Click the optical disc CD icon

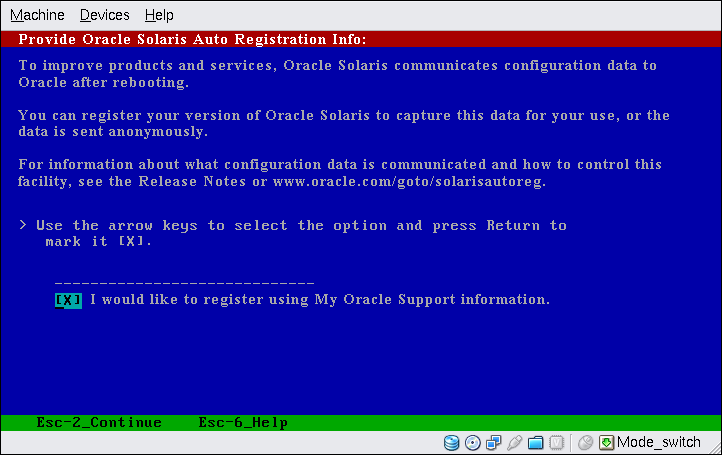click(x=472, y=443)
